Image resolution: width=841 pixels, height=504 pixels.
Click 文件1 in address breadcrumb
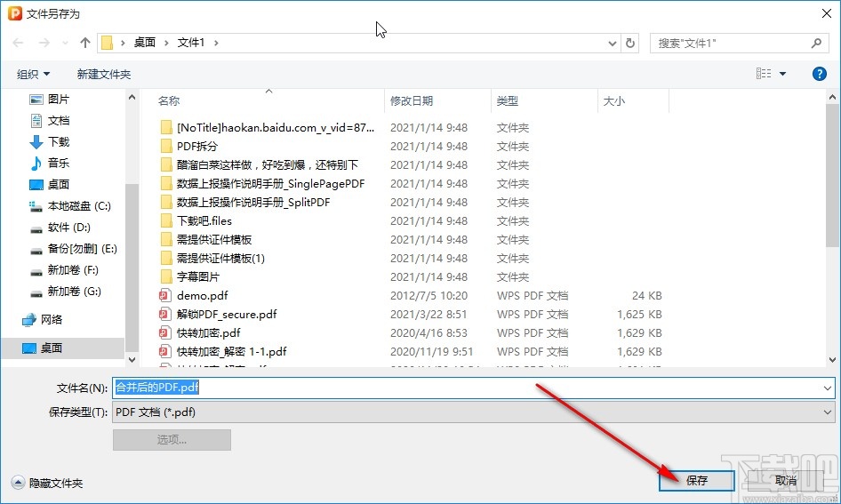coord(191,43)
